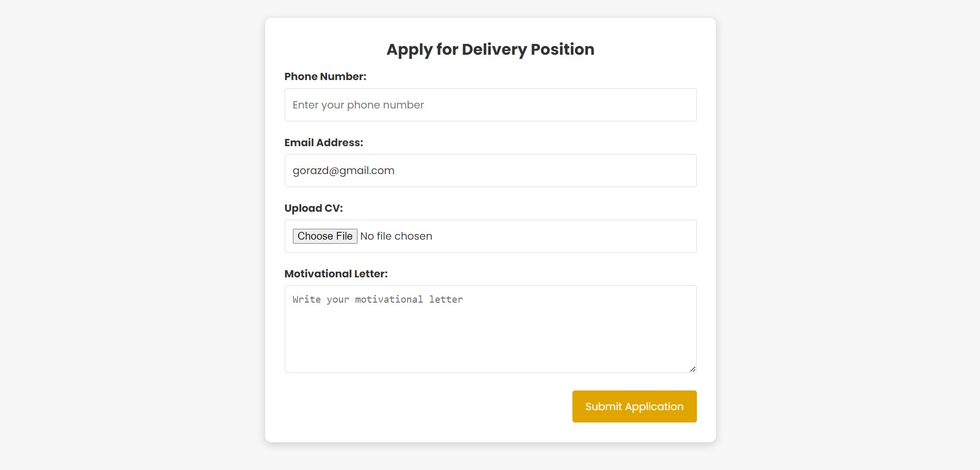Click the "Apply for Delivery Position" heading
980x470 pixels.
click(490, 49)
